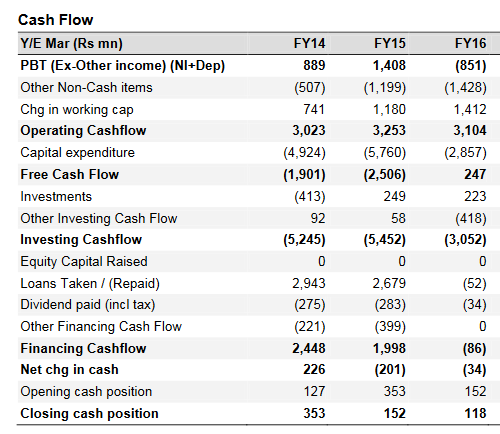The width and height of the screenshot is (500, 434).
Task: Select FY16 Closing cash position value 118
Action: pos(475,413)
